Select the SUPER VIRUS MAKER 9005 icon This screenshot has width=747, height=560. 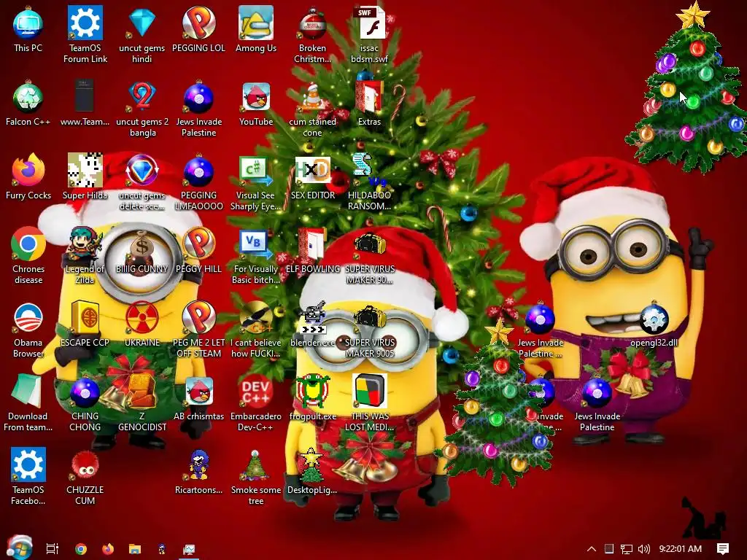coord(369,318)
